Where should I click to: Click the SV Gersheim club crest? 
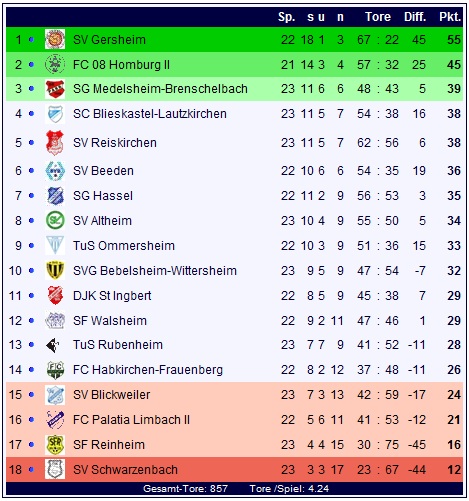55,39
